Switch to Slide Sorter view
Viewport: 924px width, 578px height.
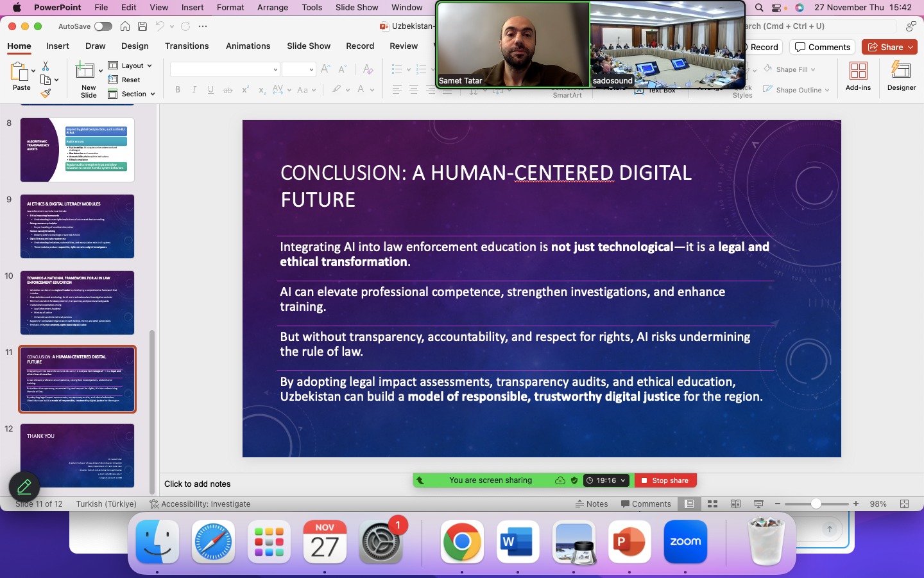(x=712, y=504)
